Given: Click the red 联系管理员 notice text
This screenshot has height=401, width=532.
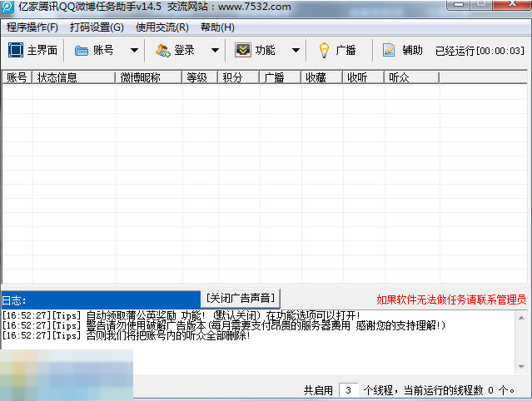Looking at the screenshot, I should (450, 300).
